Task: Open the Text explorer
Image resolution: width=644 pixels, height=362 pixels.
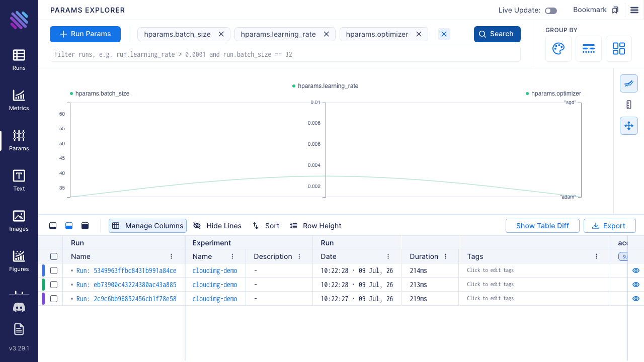Action: (x=19, y=181)
